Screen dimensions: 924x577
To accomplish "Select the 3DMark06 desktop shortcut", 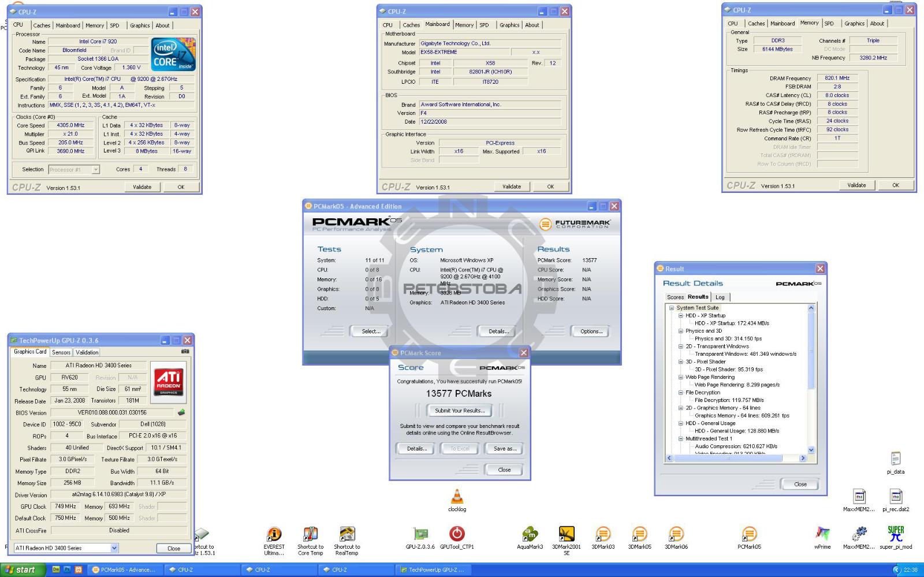I will tap(676, 534).
